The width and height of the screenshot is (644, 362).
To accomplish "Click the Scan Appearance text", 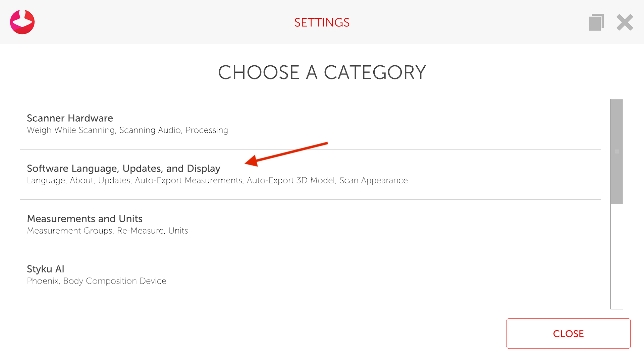I will [x=374, y=180].
